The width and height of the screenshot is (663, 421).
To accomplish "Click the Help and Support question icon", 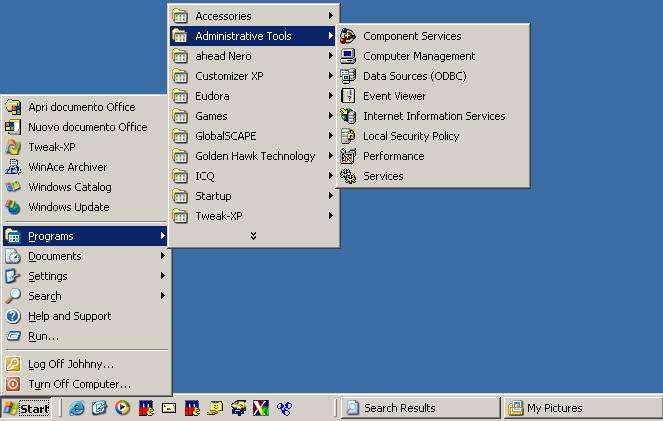I will (x=13, y=316).
